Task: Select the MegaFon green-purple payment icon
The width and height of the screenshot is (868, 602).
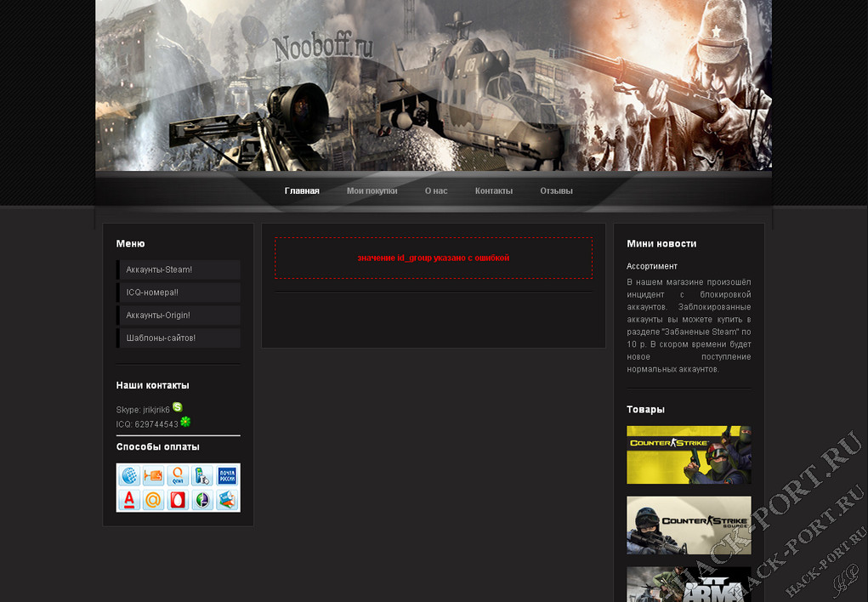Action: point(202,500)
